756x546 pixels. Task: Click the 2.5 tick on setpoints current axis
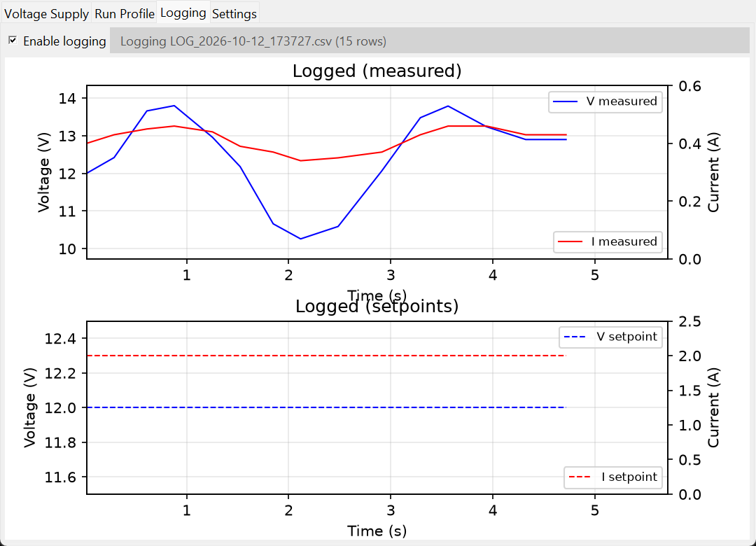point(690,321)
